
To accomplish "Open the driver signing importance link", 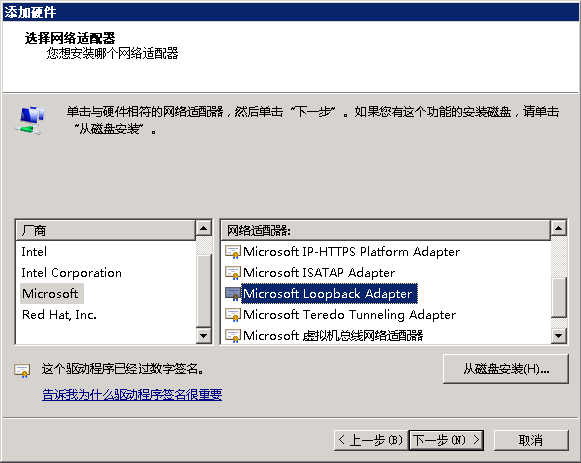I will pos(132,394).
